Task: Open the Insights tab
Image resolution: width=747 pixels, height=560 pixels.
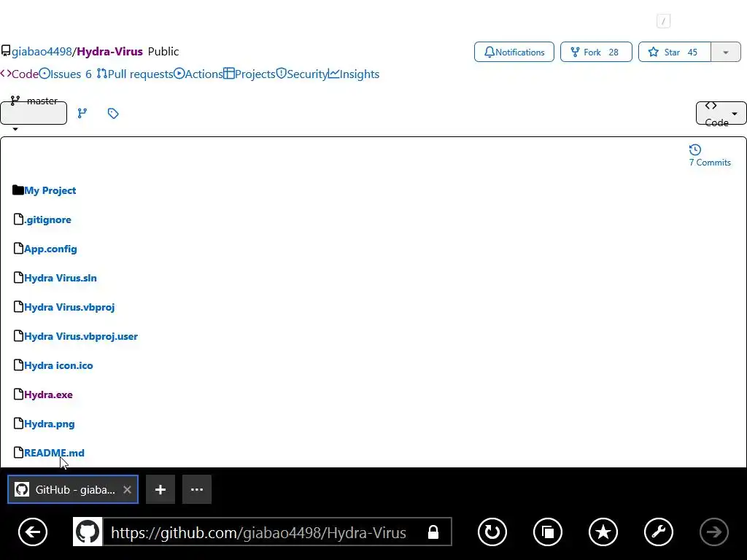Action: (x=354, y=74)
